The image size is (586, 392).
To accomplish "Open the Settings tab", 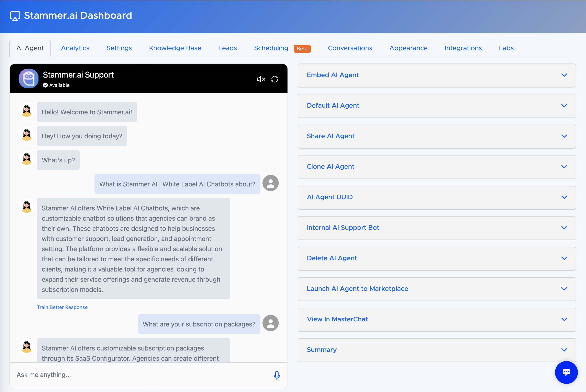I will coord(119,48).
